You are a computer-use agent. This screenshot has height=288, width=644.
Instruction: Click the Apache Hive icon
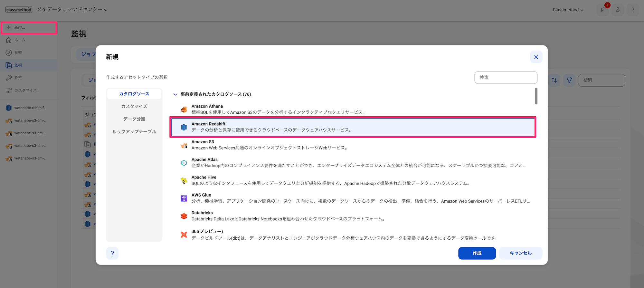tap(184, 180)
